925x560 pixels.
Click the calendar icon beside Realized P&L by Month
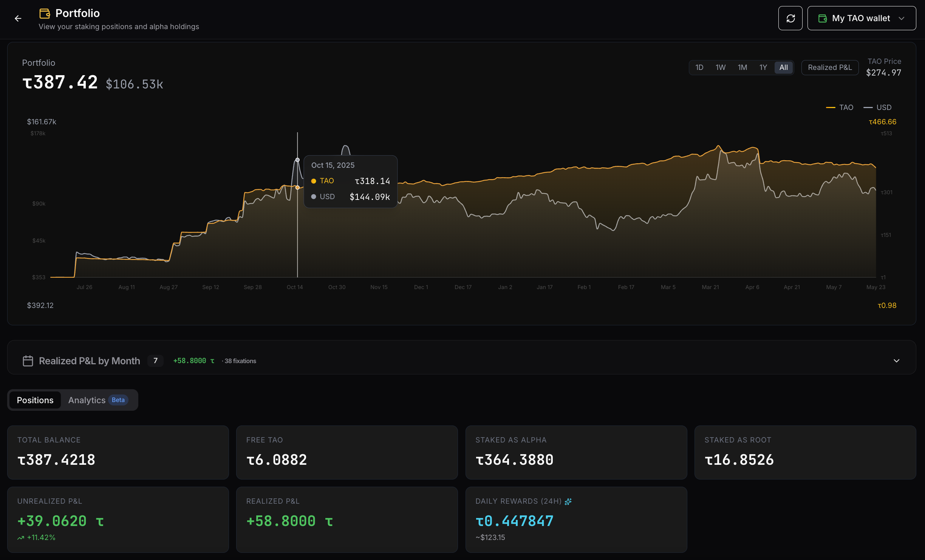[x=28, y=361]
